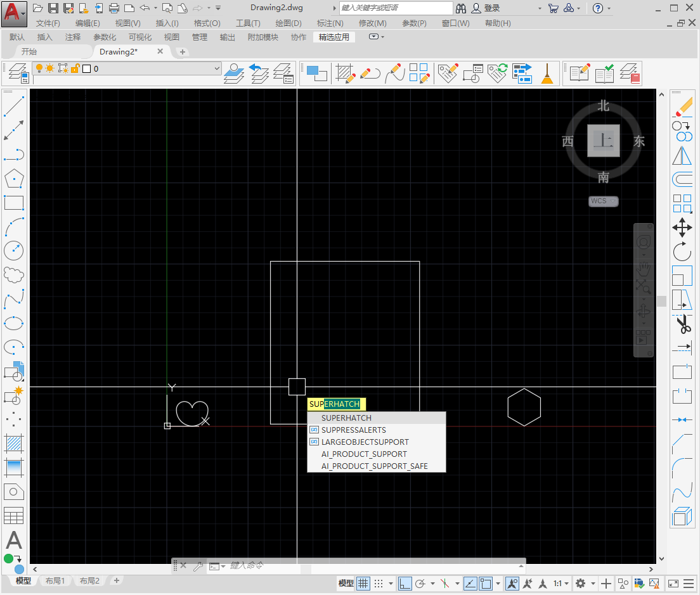The width and height of the screenshot is (700, 595).
Task: Click the Trim scissors tool
Action: coord(682,324)
